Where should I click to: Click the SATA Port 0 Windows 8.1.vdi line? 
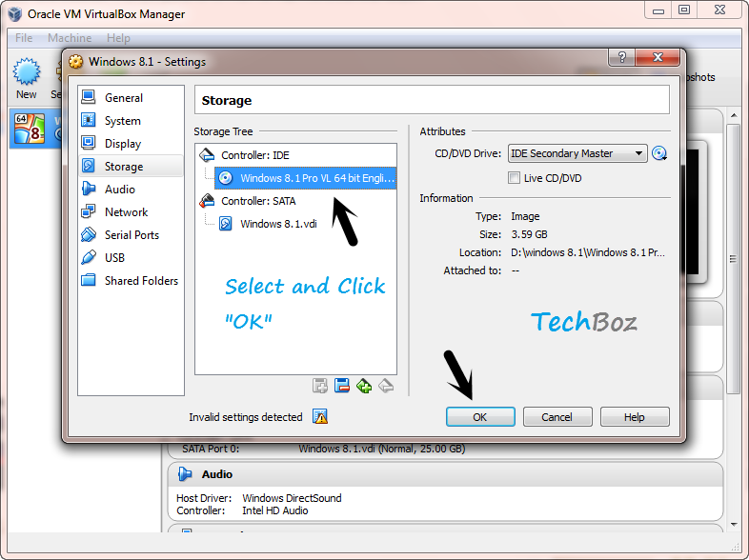click(x=323, y=449)
